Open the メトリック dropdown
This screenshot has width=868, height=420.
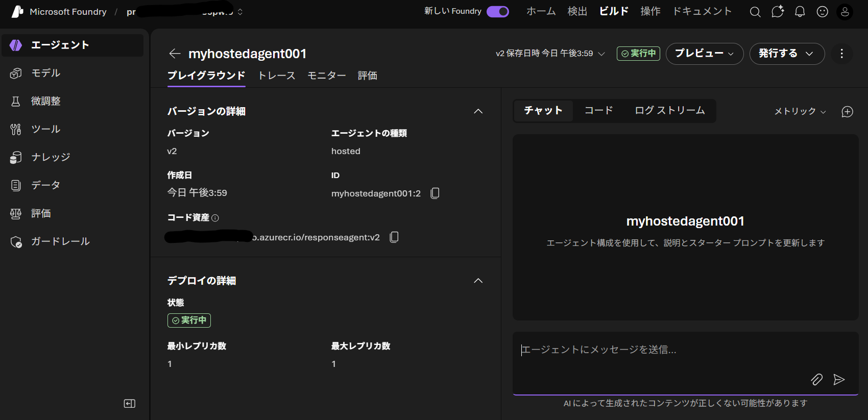pos(800,111)
